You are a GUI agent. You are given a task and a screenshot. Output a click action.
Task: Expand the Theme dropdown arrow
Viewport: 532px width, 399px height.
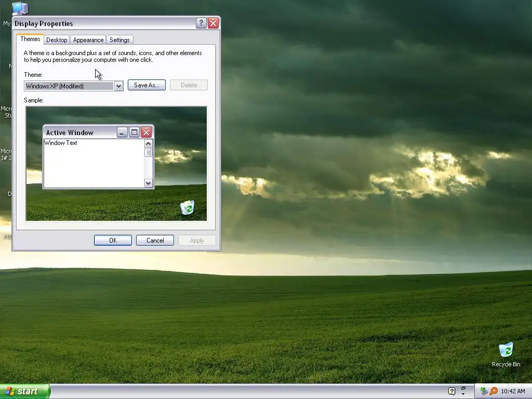118,86
